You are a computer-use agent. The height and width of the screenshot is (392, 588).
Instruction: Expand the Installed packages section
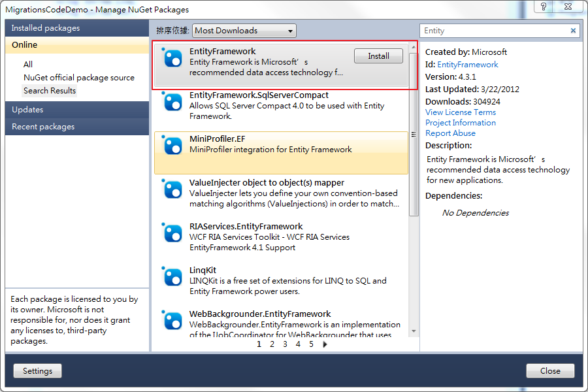pos(77,27)
